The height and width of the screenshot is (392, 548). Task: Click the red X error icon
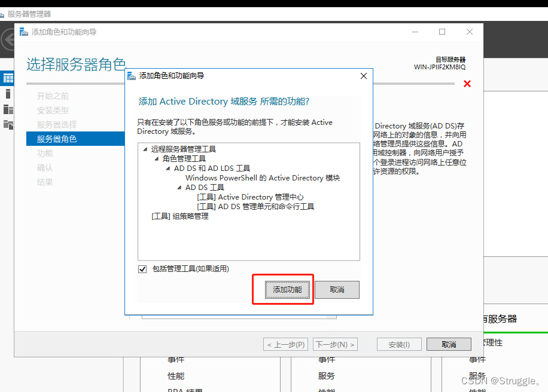[467, 84]
